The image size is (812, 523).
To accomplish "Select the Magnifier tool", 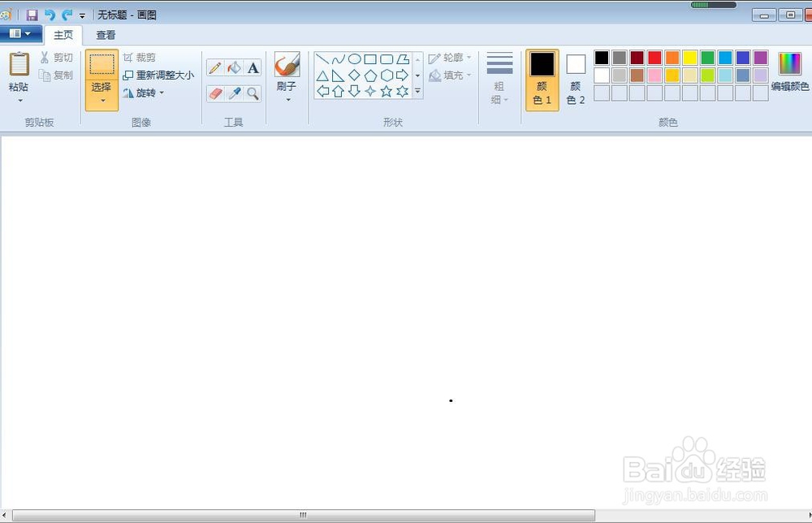I will pyautogui.click(x=253, y=93).
